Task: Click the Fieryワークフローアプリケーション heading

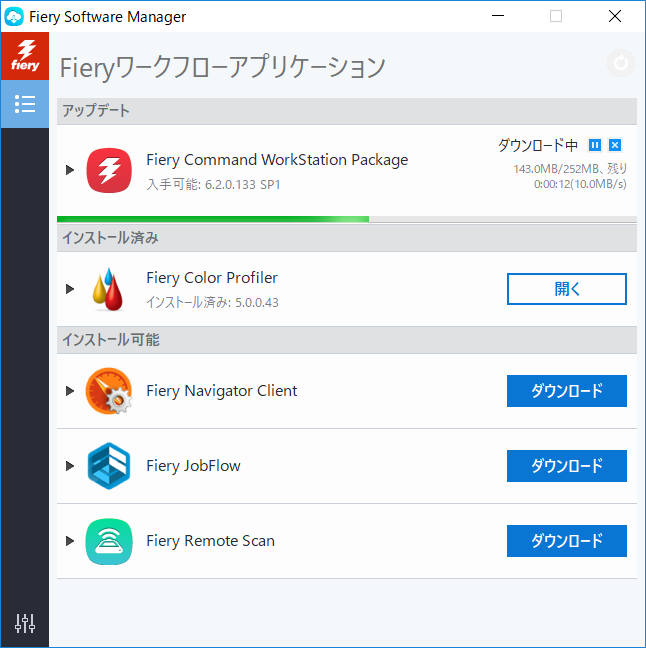Action: pyautogui.click(x=222, y=67)
